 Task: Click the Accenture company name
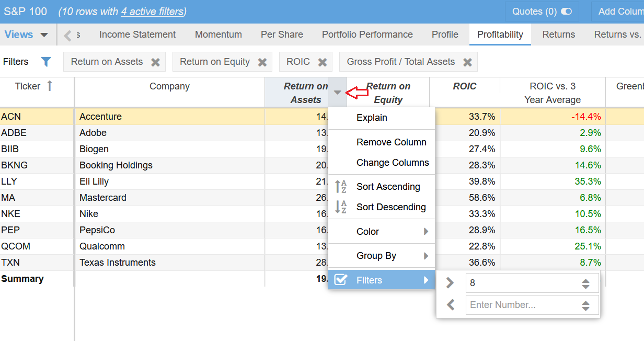pyautogui.click(x=100, y=117)
